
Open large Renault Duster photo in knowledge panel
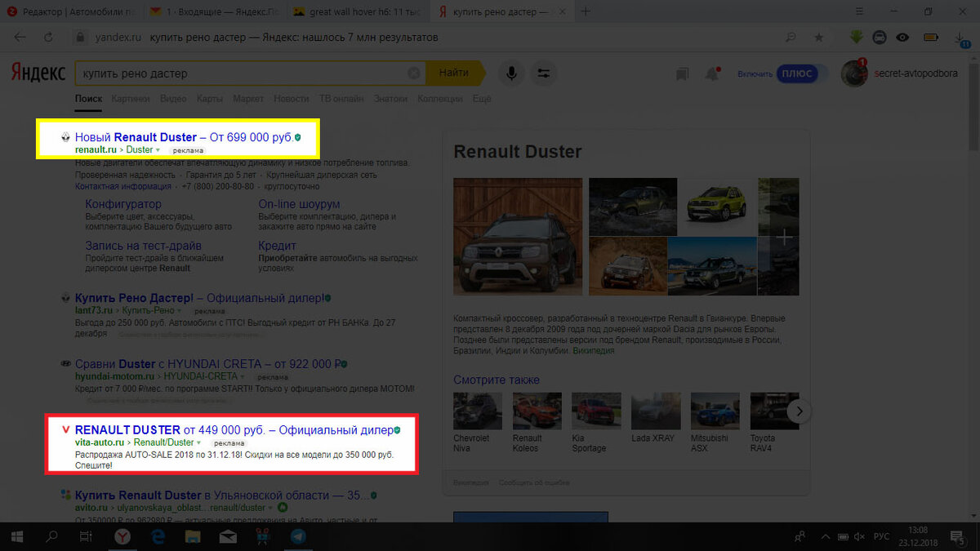(518, 237)
